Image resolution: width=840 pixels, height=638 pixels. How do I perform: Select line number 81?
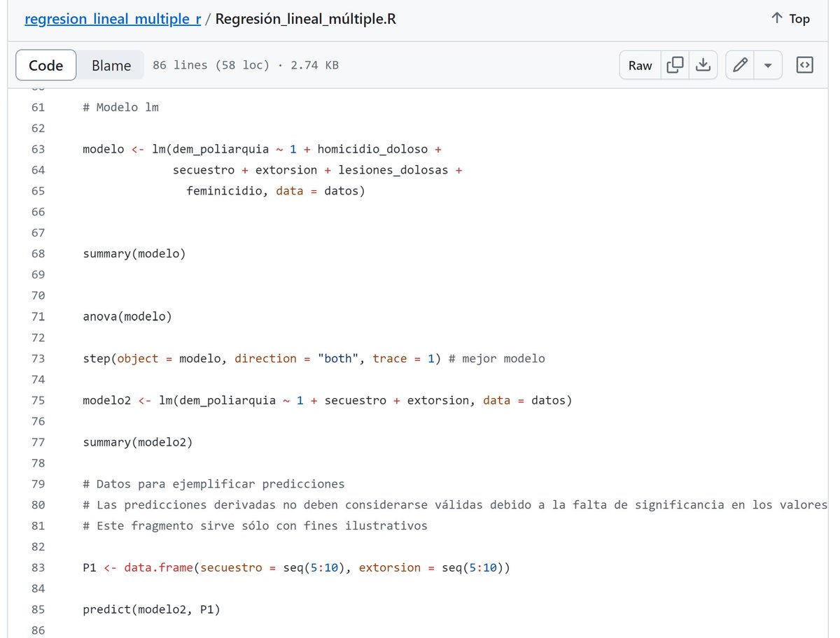point(38,525)
